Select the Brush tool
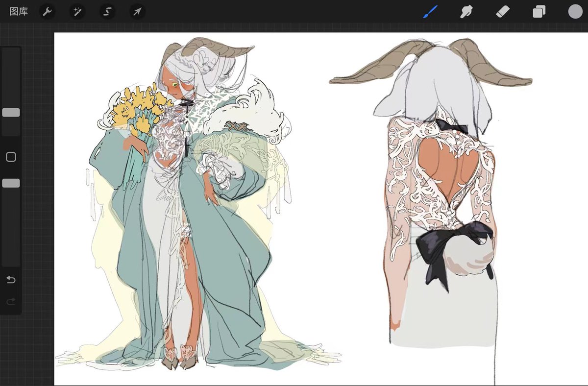The image size is (588, 386). click(430, 11)
